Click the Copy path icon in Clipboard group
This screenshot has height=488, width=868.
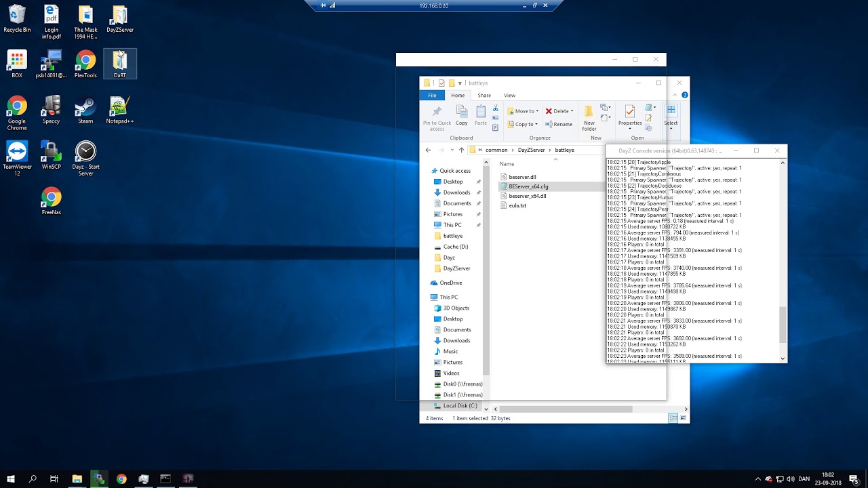[496, 118]
